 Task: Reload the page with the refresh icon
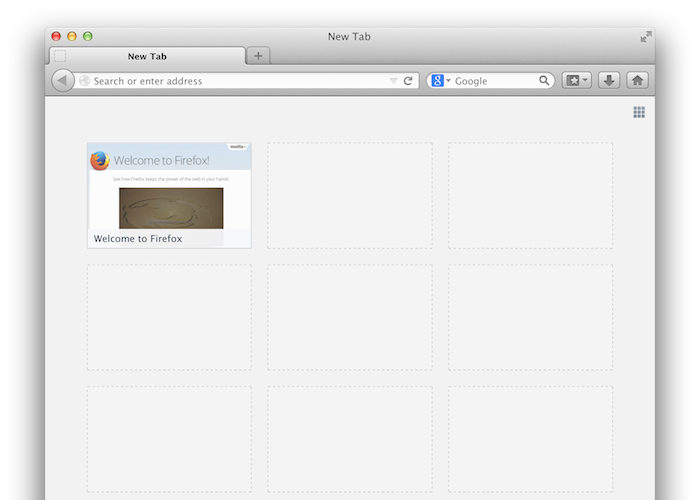(408, 81)
